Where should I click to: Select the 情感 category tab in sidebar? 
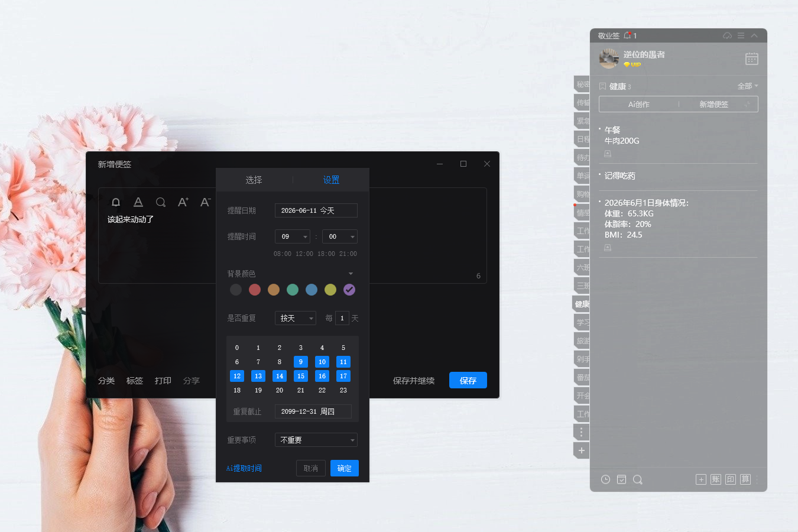click(x=582, y=212)
